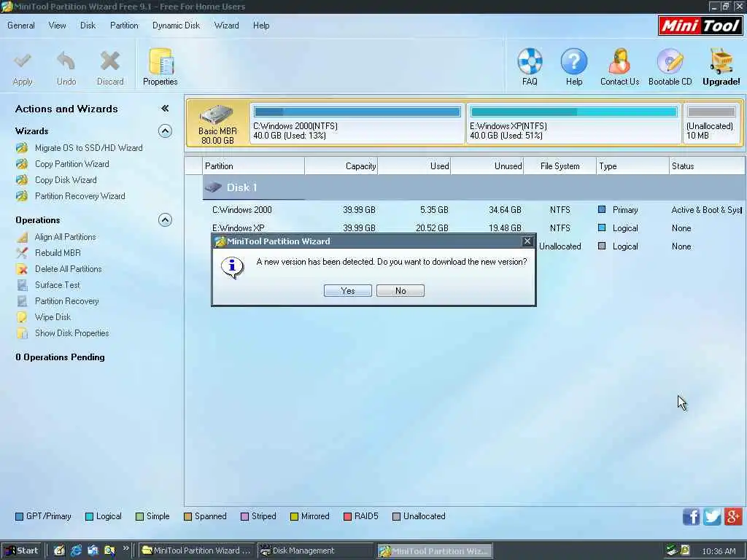Open the Disk menu
This screenshot has height=560, width=747.
[88, 26]
